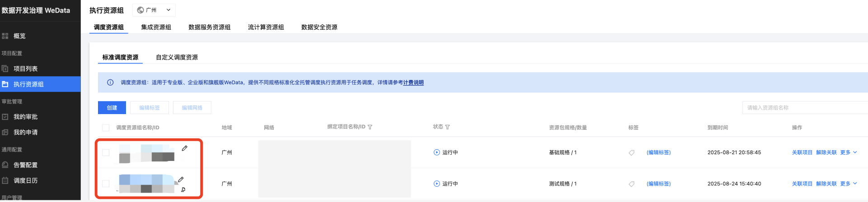Switch to the 集成资源组 tab
The image size is (868, 202).
coord(156,27)
